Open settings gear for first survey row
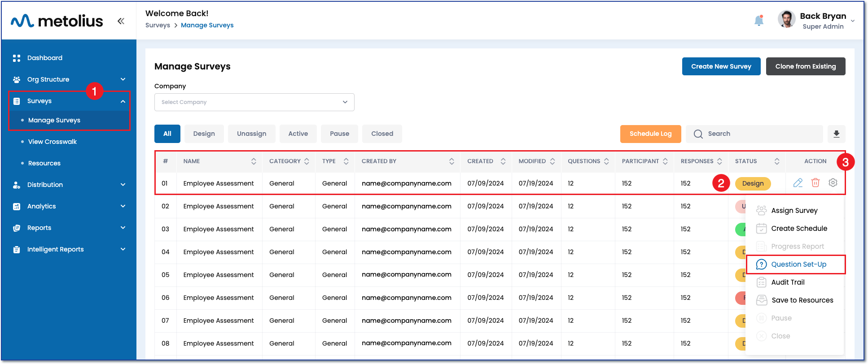Viewport: 868px width, 364px height. pos(833,183)
